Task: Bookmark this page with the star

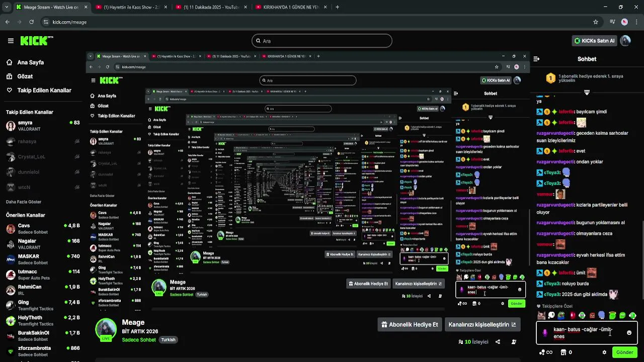Action: pyautogui.click(x=596, y=22)
